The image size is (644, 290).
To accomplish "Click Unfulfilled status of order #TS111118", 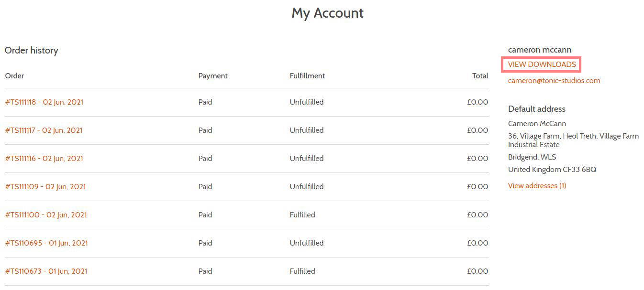I will (307, 102).
